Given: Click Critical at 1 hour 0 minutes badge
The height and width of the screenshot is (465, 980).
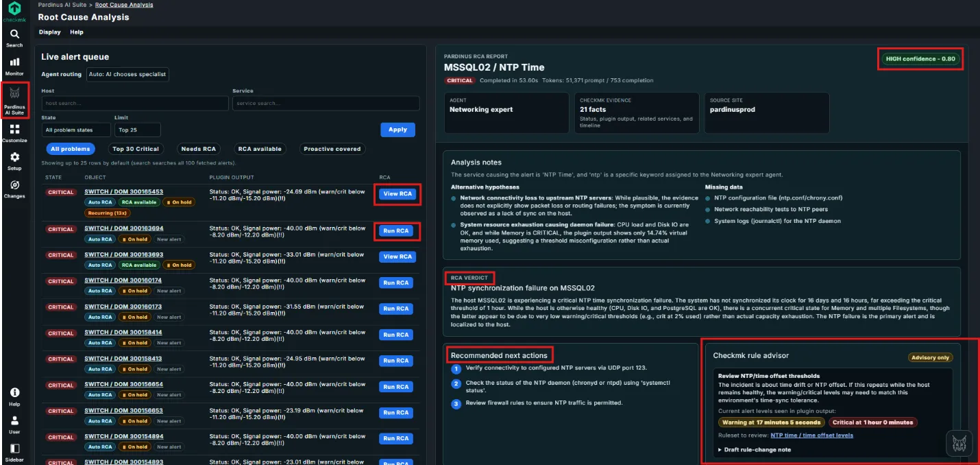Looking at the screenshot, I should [x=872, y=422].
